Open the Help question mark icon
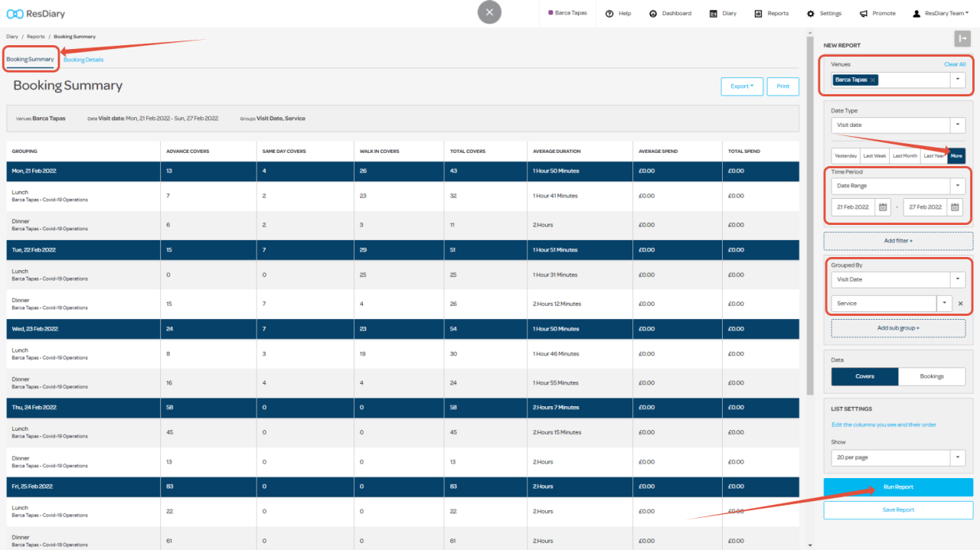The width and height of the screenshot is (980, 550). click(x=609, y=14)
